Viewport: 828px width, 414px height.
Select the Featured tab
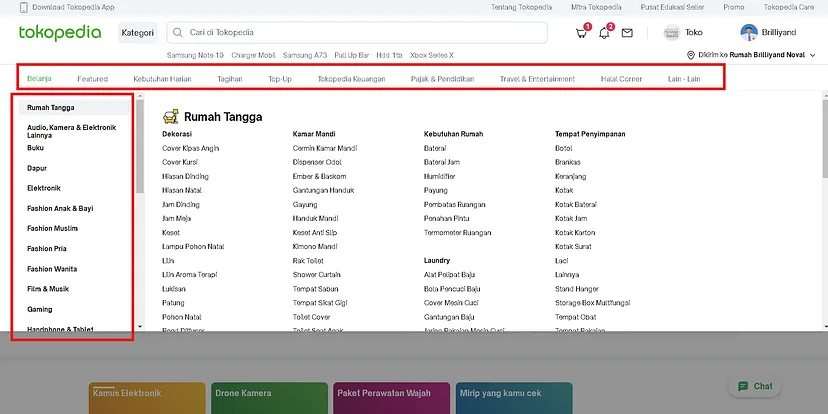tap(92, 79)
